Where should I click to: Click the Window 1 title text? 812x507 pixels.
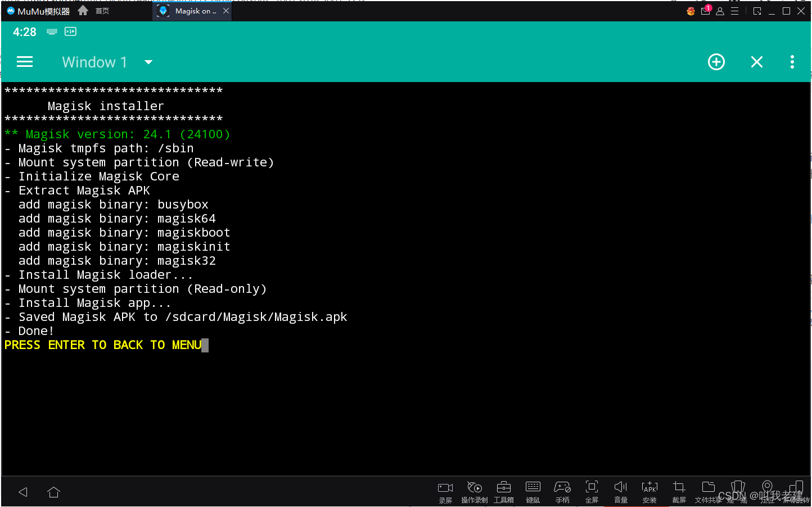click(94, 62)
